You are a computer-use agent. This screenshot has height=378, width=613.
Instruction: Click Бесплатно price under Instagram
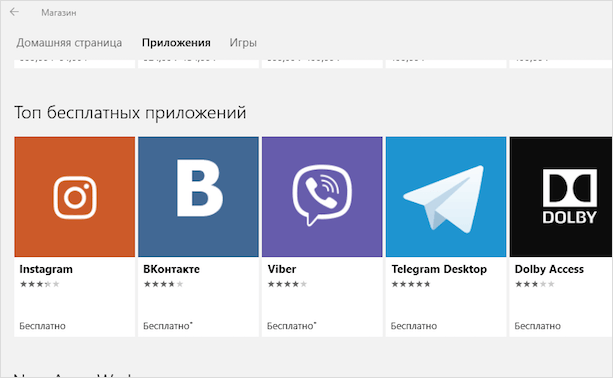[x=42, y=326]
